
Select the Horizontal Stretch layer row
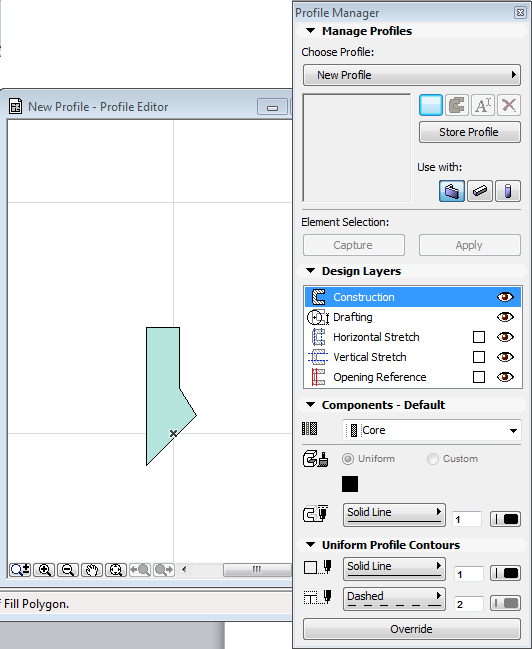click(412, 337)
